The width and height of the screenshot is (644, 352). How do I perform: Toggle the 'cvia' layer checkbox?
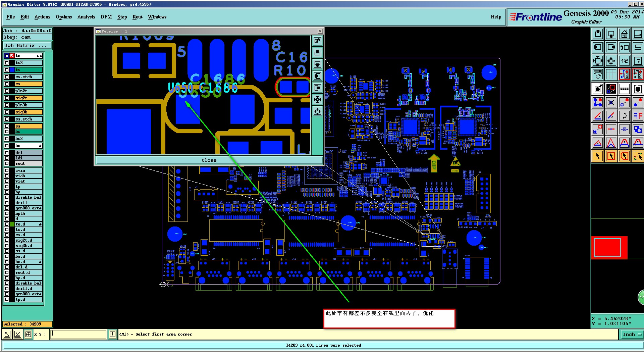coord(7,170)
